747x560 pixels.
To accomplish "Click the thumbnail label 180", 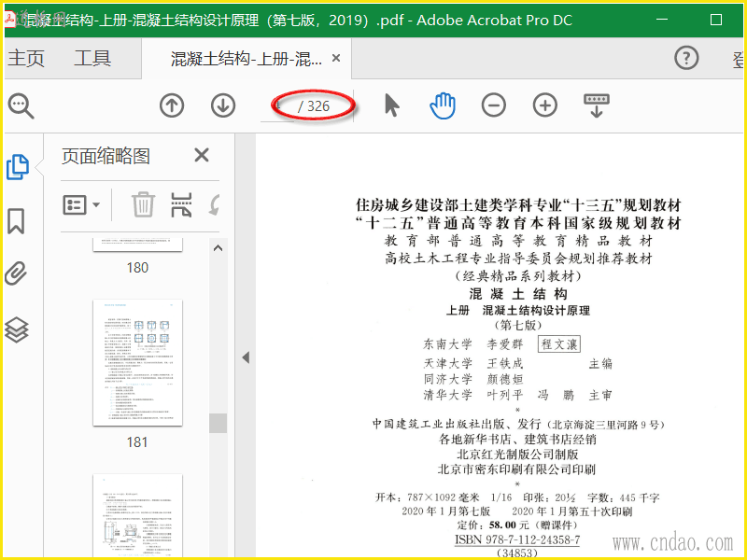I will (137, 268).
